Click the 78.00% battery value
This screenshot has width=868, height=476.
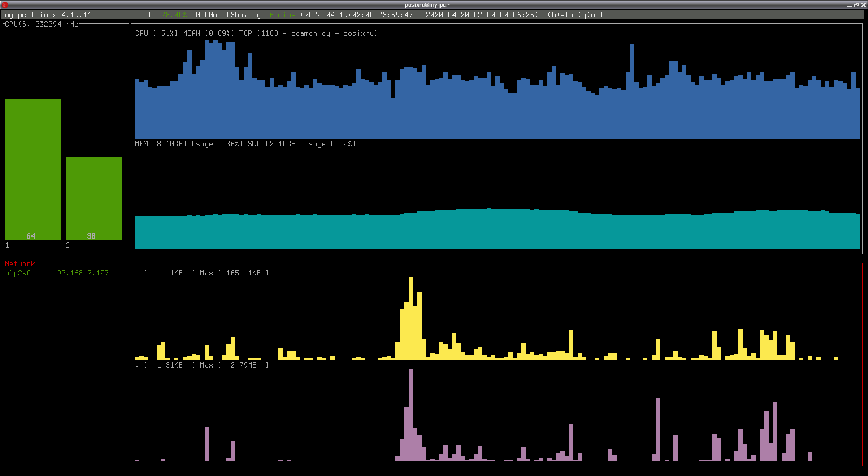[174, 15]
